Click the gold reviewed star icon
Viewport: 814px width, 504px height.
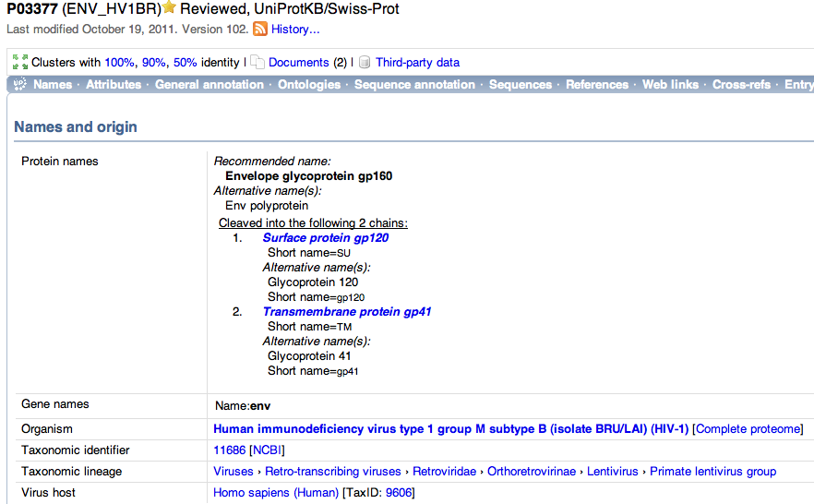[x=169, y=7]
